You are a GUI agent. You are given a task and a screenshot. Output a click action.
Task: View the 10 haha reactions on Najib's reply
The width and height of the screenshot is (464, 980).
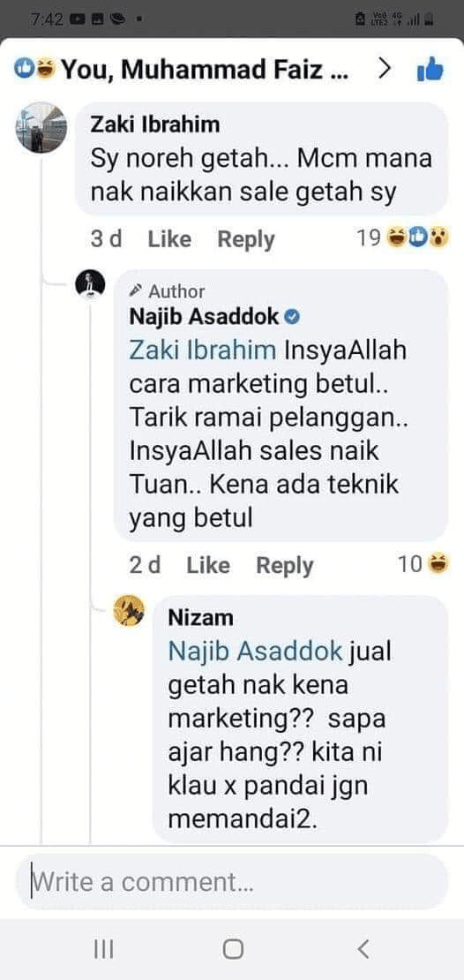(424, 564)
